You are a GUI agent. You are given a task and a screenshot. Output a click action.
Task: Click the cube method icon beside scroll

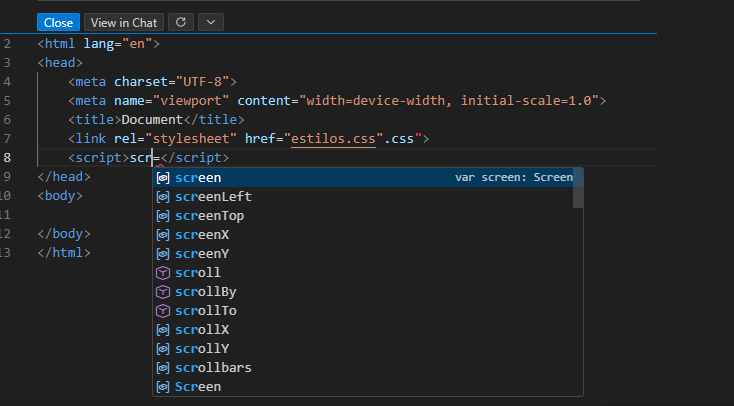[164, 273]
